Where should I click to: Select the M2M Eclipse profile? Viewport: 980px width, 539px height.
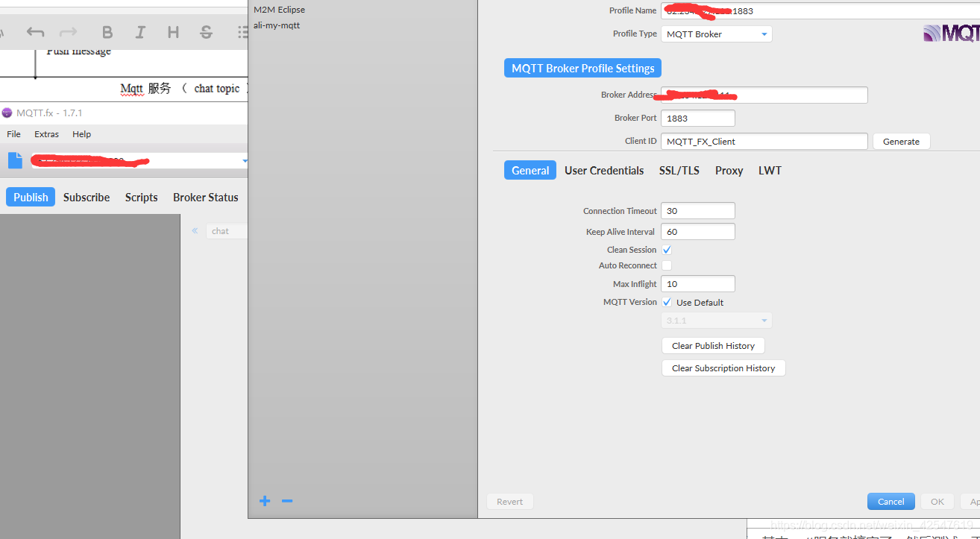point(279,10)
